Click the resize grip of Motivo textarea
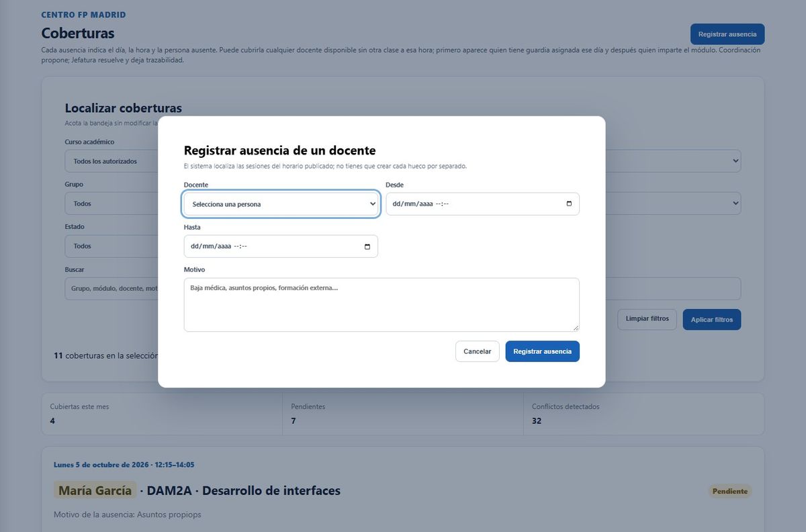806x532 pixels. (575, 327)
